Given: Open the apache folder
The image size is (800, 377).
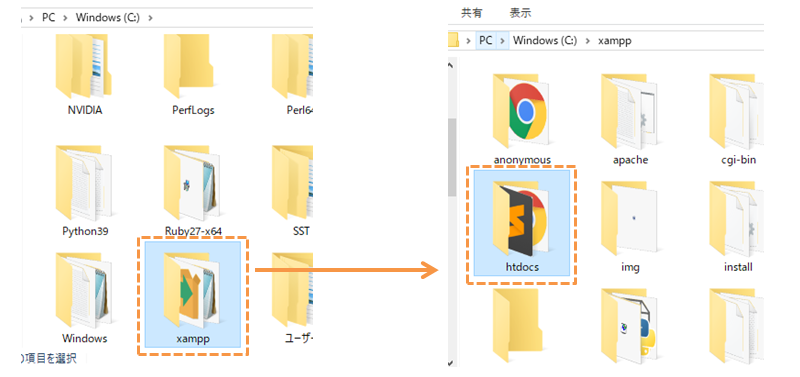Looking at the screenshot, I should click(x=630, y=120).
